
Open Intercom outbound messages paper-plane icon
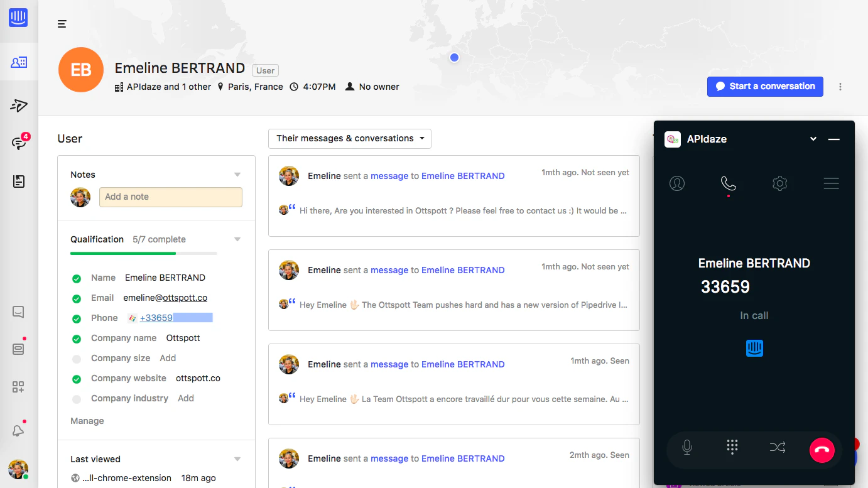point(19,105)
